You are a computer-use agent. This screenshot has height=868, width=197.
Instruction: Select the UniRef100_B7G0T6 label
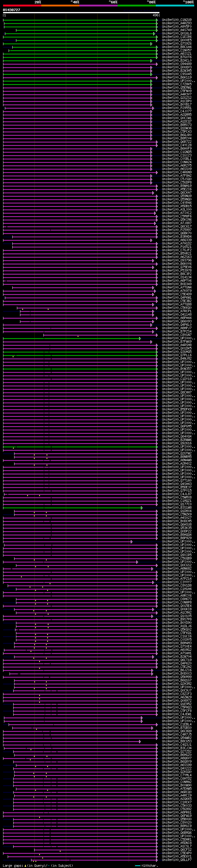[x=177, y=57]
